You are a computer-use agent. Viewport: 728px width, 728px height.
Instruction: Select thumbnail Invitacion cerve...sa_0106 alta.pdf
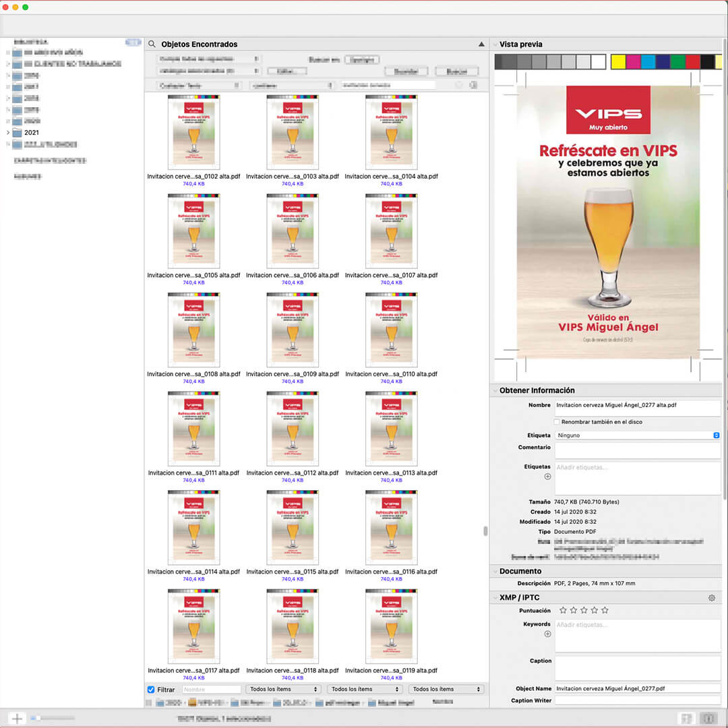pos(293,231)
